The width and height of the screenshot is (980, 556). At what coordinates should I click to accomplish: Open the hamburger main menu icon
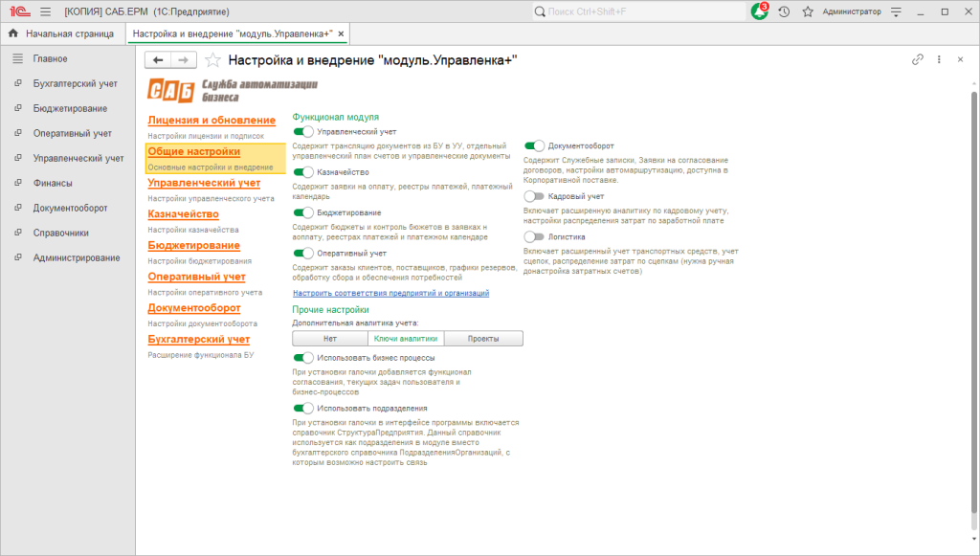46,11
